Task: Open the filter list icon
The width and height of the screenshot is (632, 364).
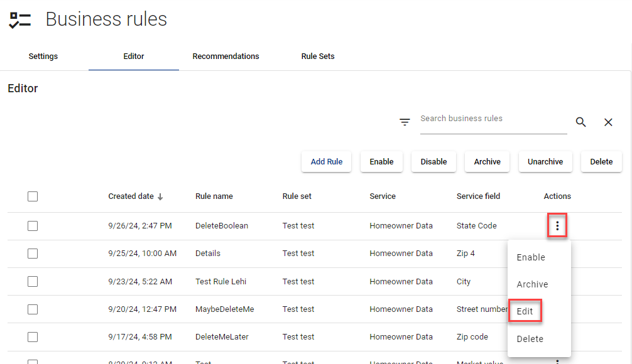Action: pos(405,122)
